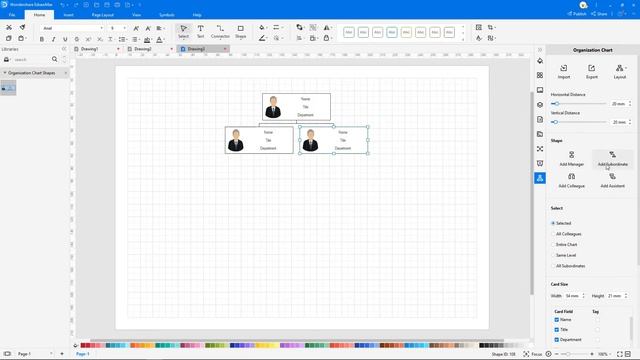Image resolution: width=640 pixels, height=360 pixels.
Task: Click the Publish button
Action: (576, 14)
